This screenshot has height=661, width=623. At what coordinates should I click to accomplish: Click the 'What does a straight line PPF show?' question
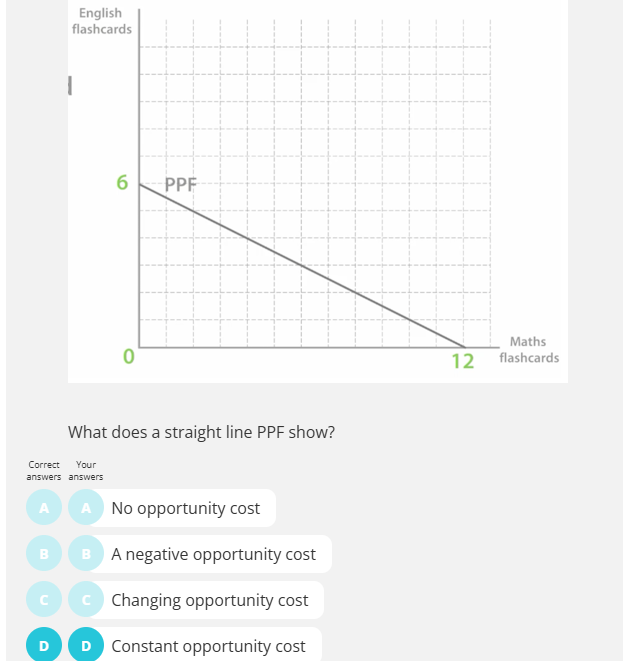(201, 432)
